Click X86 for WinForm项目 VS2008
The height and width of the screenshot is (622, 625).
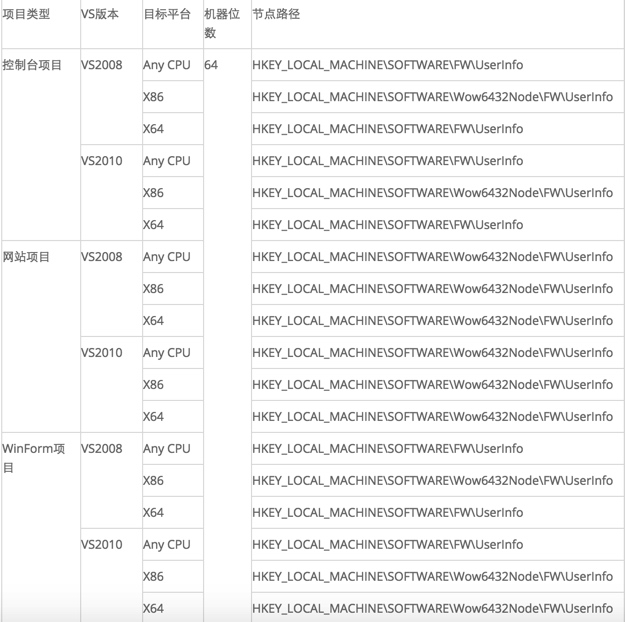click(173, 480)
